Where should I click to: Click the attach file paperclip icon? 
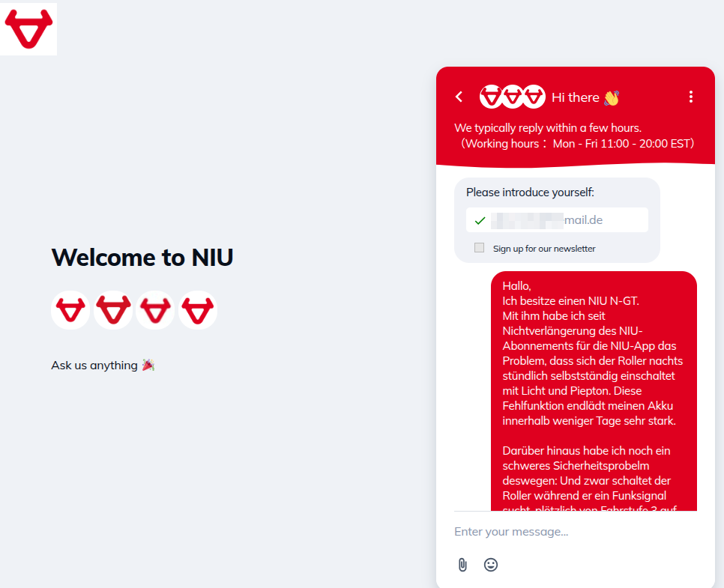click(462, 565)
